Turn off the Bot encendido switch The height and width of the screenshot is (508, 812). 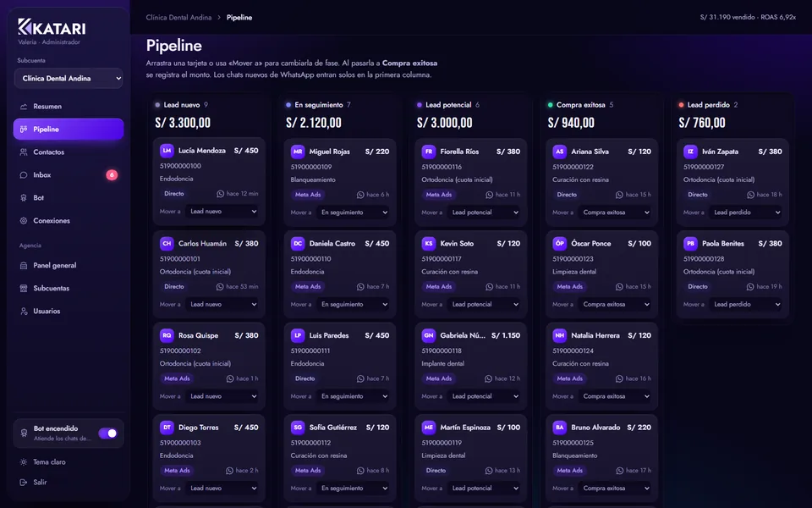pyautogui.click(x=107, y=433)
